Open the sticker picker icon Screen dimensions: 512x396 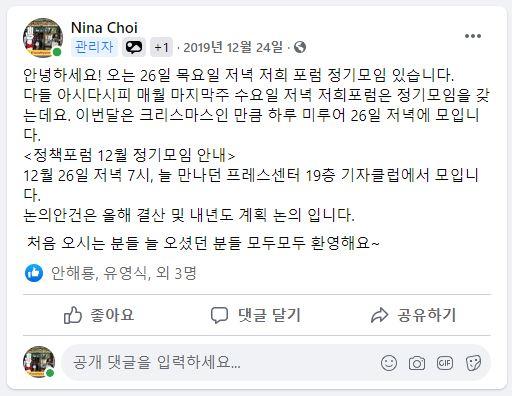tap(473, 363)
